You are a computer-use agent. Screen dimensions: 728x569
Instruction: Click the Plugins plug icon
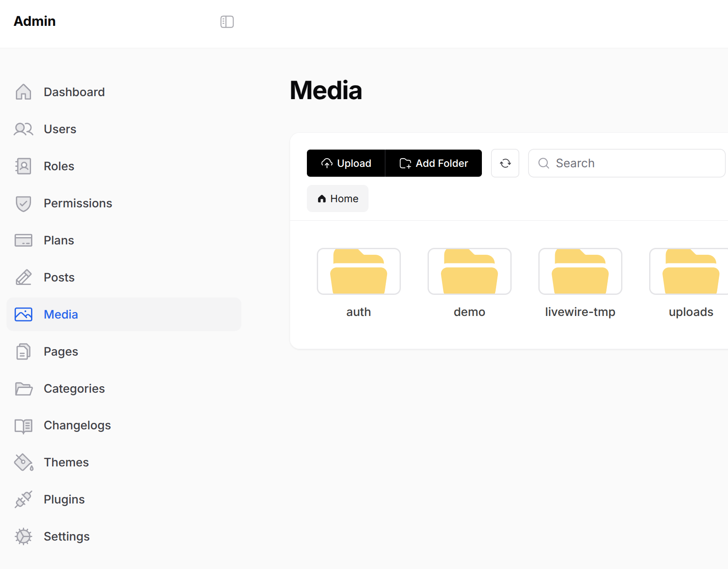click(x=23, y=499)
